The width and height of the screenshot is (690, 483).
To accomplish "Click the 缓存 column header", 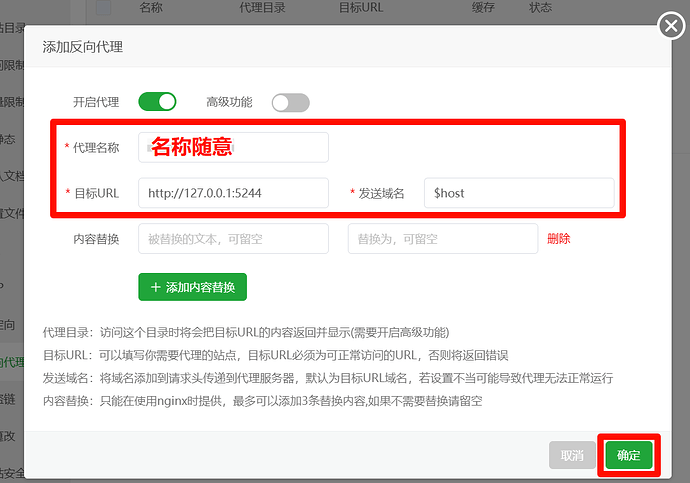I will click(x=483, y=7).
